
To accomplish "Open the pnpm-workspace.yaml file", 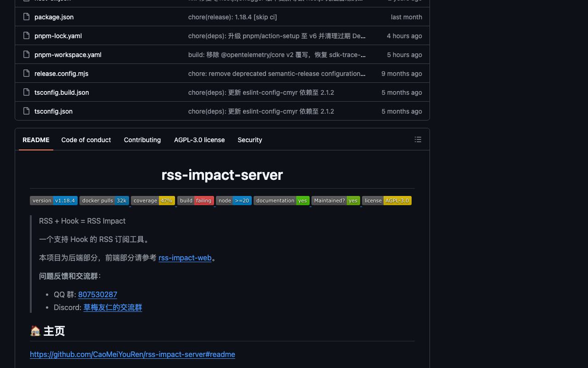I will click(x=68, y=55).
